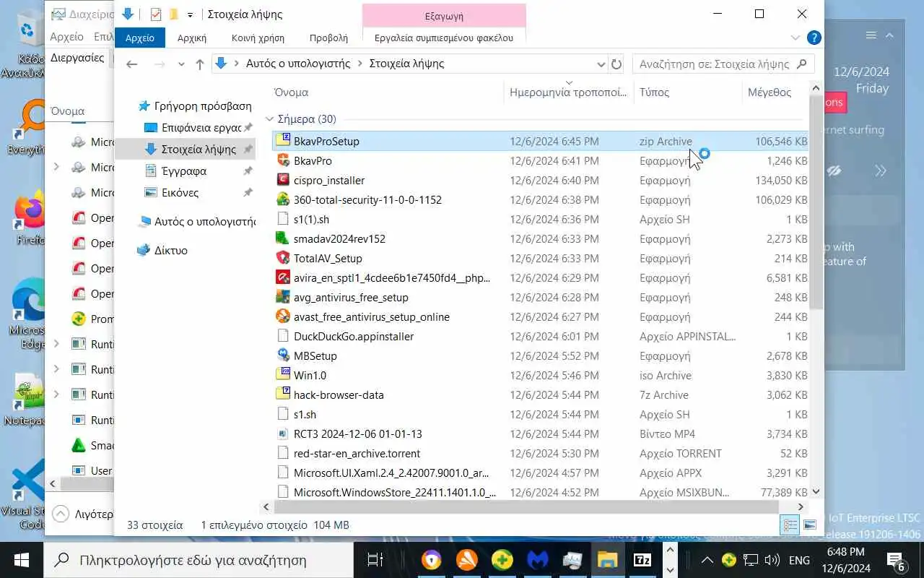Click the MBSetup Malwarebytes icon
The image size is (924, 578).
tap(283, 355)
